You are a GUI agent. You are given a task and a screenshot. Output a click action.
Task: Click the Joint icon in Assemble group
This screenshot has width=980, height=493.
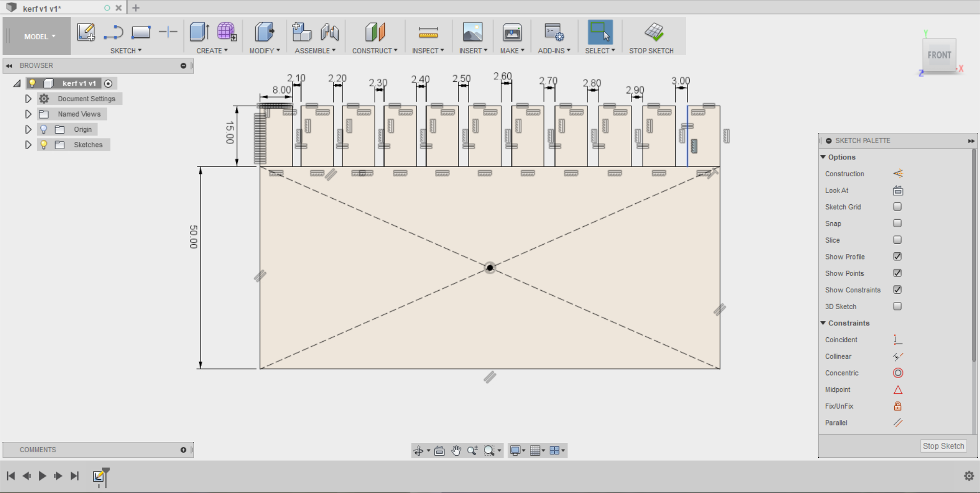330,32
